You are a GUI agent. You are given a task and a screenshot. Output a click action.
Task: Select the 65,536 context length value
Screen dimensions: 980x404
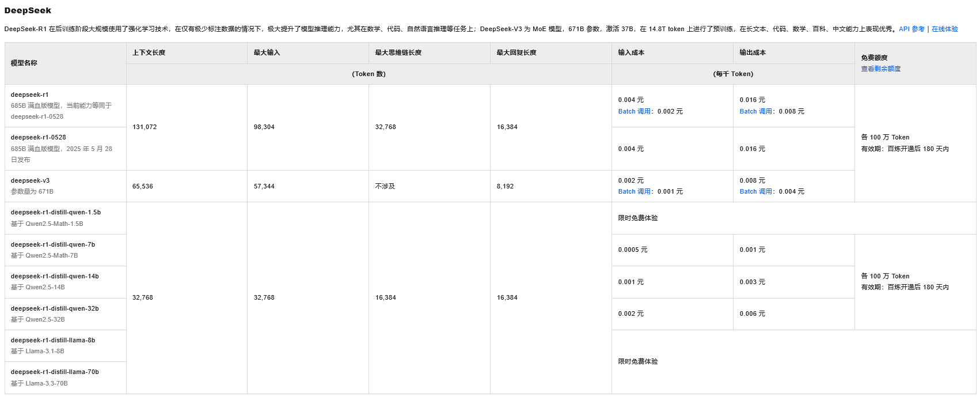tap(143, 186)
